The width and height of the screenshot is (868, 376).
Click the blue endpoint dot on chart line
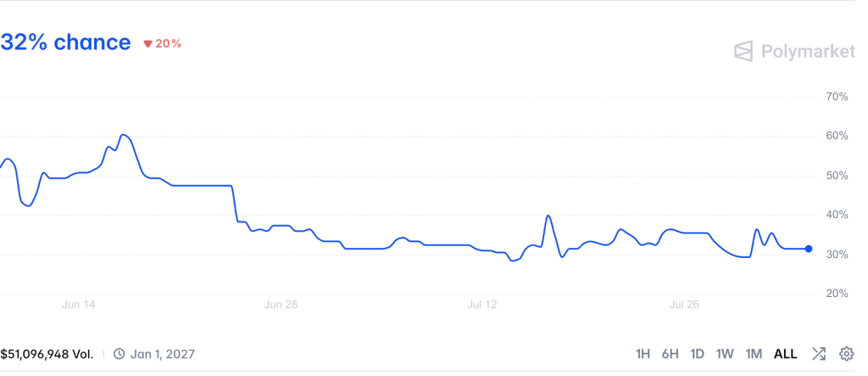click(x=809, y=249)
